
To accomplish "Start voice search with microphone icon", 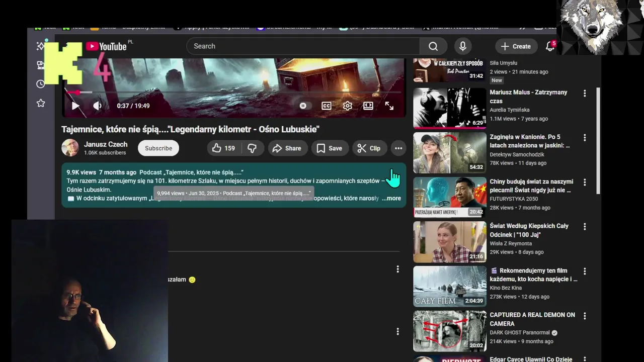I will (x=463, y=46).
